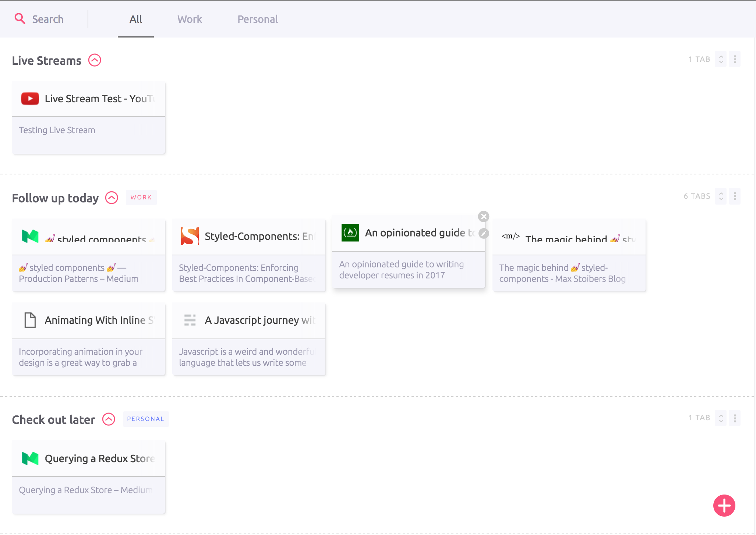Click the document icon on Animating With Inline
This screenshot has width=756, height=535.
click(x=30, y=320)
